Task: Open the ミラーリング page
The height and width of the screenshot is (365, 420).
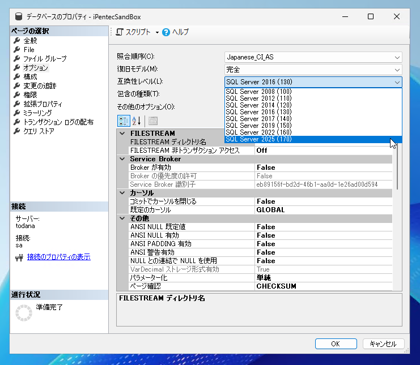Action: click(x=38, y=113)
